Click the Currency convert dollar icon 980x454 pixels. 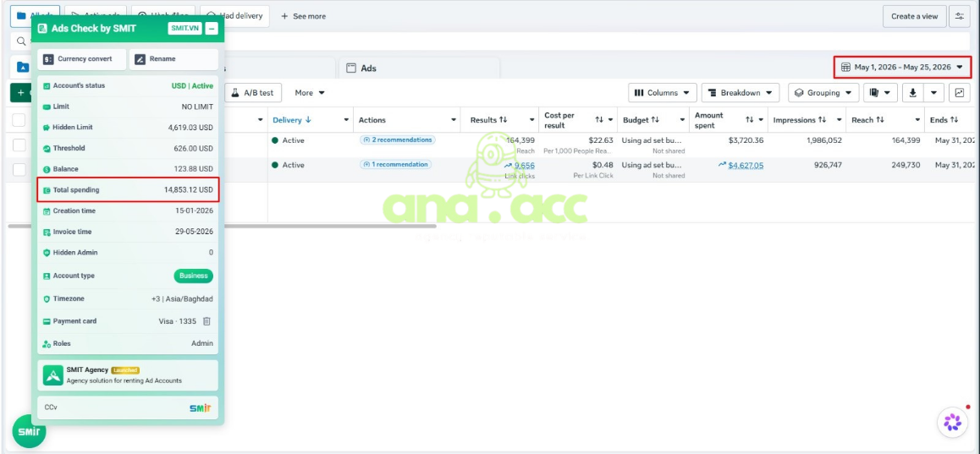pyautogui.click(x=49, y=58)
